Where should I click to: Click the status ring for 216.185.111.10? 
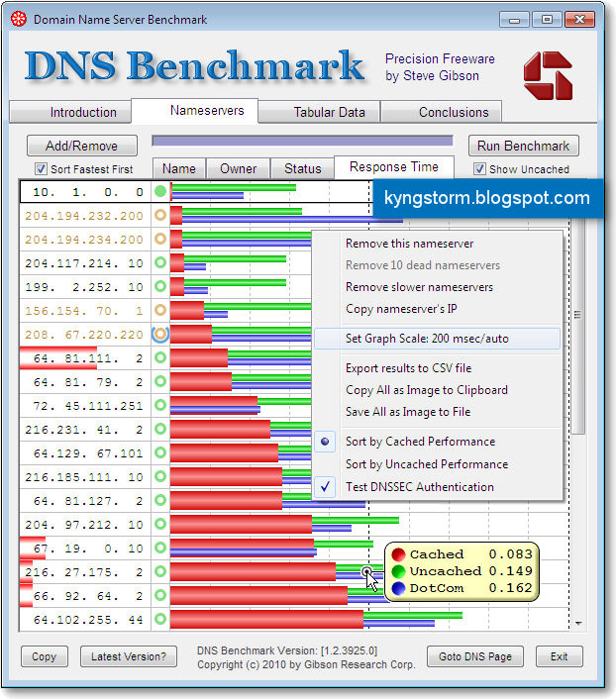[x=160, y=476]
